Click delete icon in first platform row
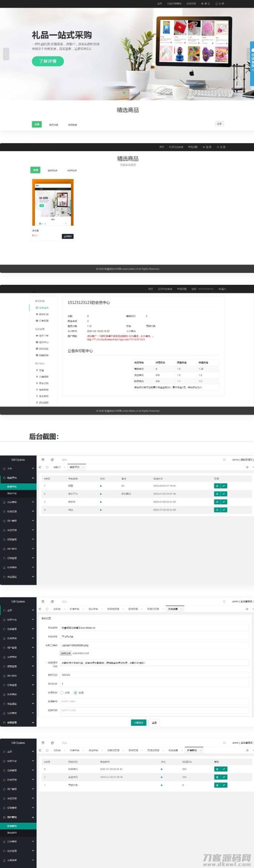The image size is (254, 868). coord(217,486)
